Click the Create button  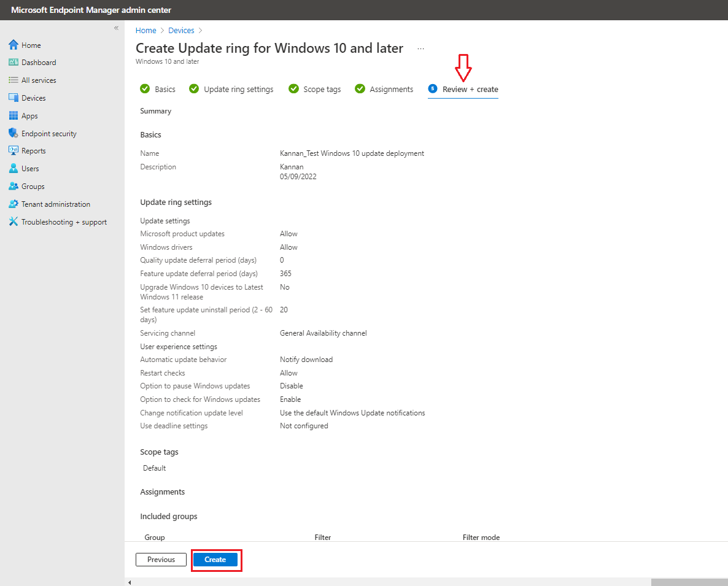pos(215,560)
